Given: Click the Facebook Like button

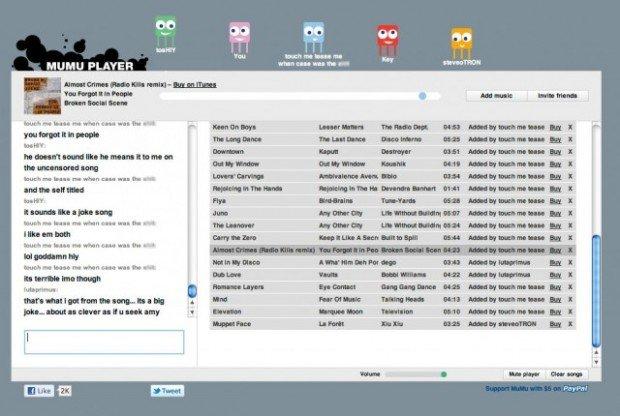Looking at the screenshot, I should 39,391.
